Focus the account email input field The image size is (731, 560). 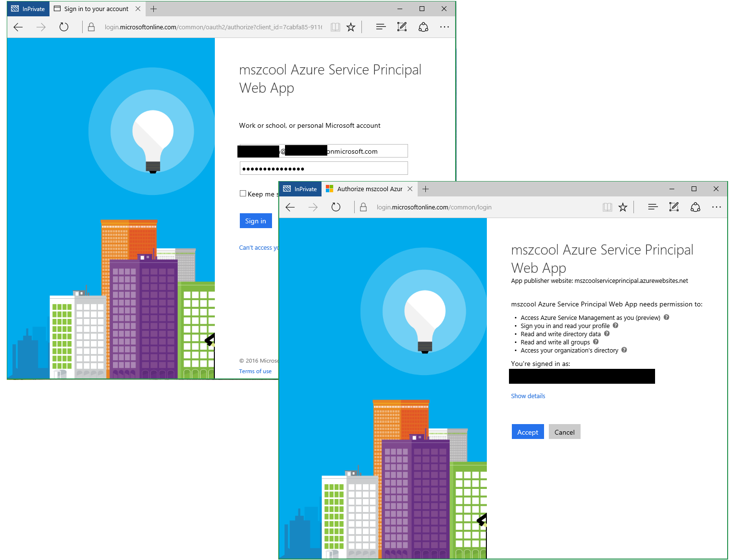coord(323,151)
